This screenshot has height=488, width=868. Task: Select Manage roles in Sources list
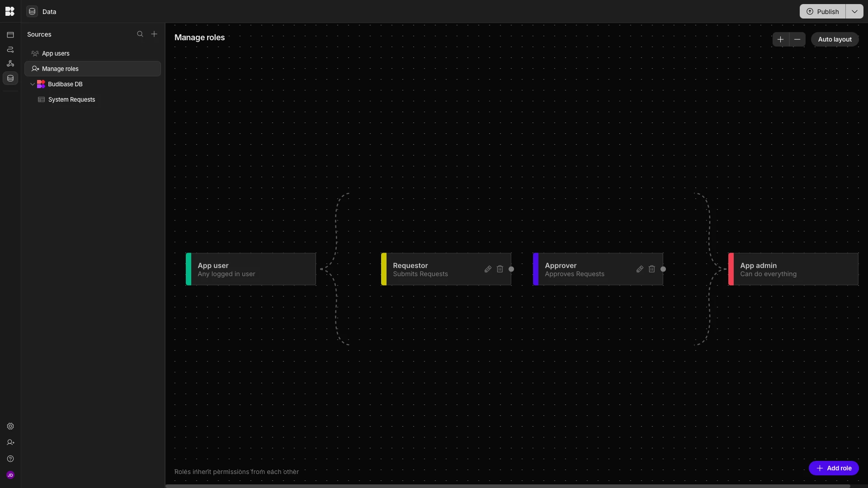pyautogui.click(x=60, y=69)
